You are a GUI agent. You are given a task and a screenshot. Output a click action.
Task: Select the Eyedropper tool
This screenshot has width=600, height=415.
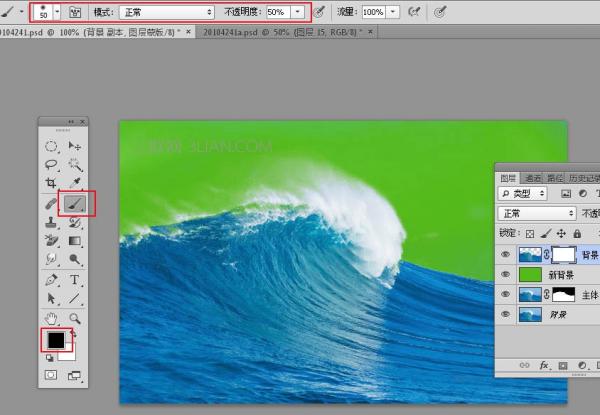[75, 183]
